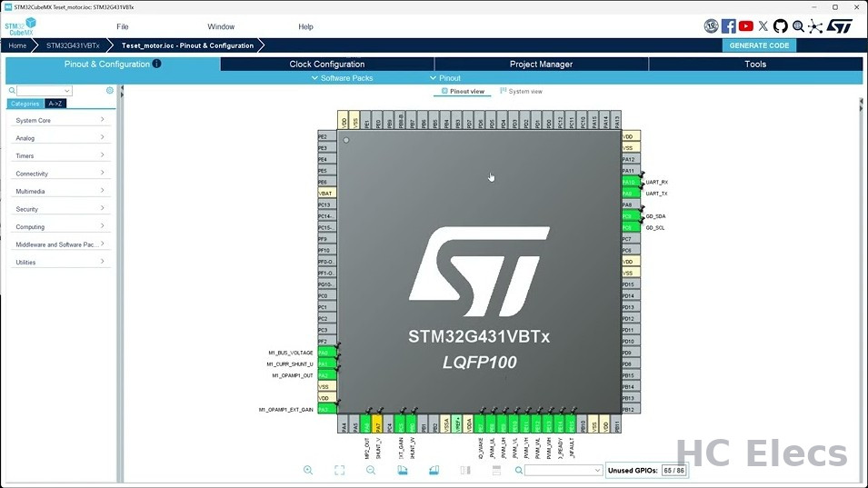Screen dimensions: 868x488
Task: Expand the Computing category
Action: pos(60,226)
